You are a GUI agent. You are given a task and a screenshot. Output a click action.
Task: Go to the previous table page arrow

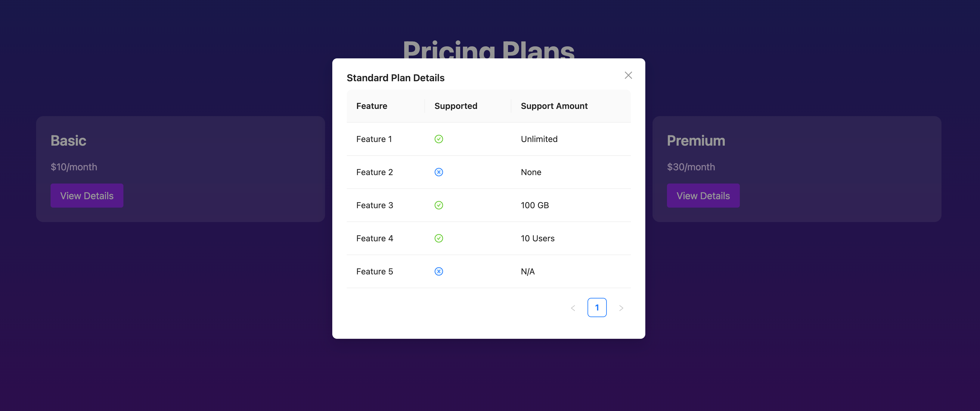coord(573,308)
